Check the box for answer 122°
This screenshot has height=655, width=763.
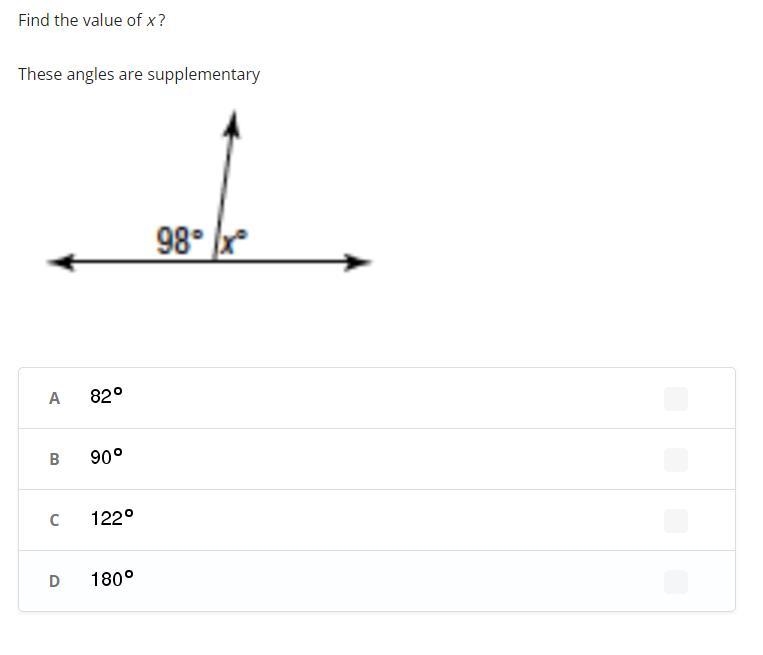pyautogui.click(x=675, y=521)
